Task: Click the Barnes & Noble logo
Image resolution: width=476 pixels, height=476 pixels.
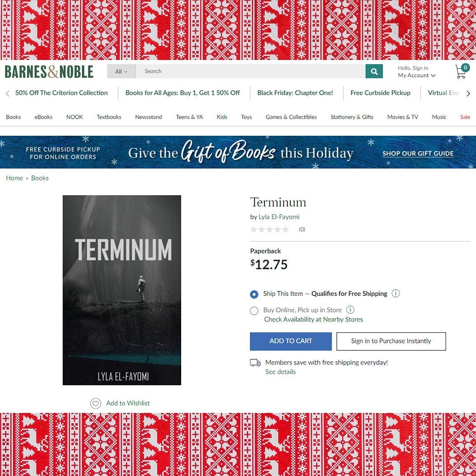Action: click(49, 72)
